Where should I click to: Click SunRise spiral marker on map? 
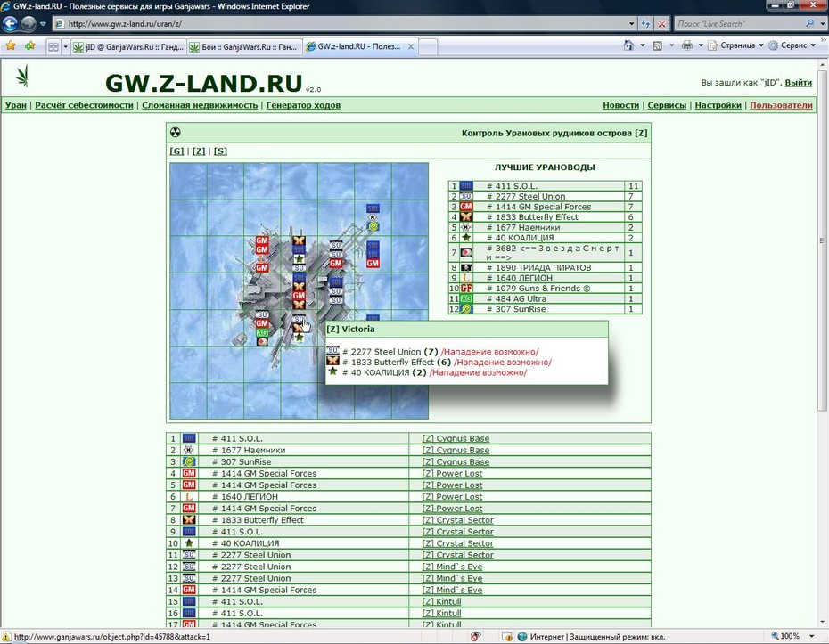(373, 226)
